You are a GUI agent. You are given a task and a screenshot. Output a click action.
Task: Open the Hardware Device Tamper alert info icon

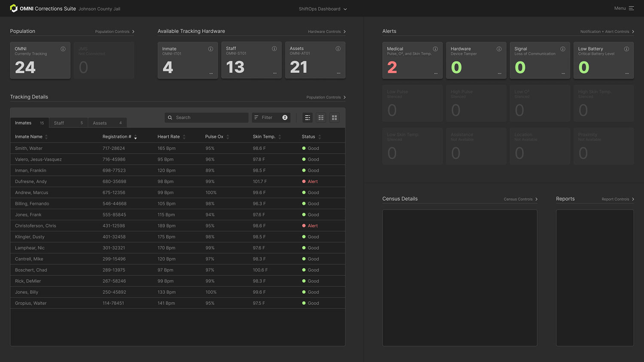[499, 49]
